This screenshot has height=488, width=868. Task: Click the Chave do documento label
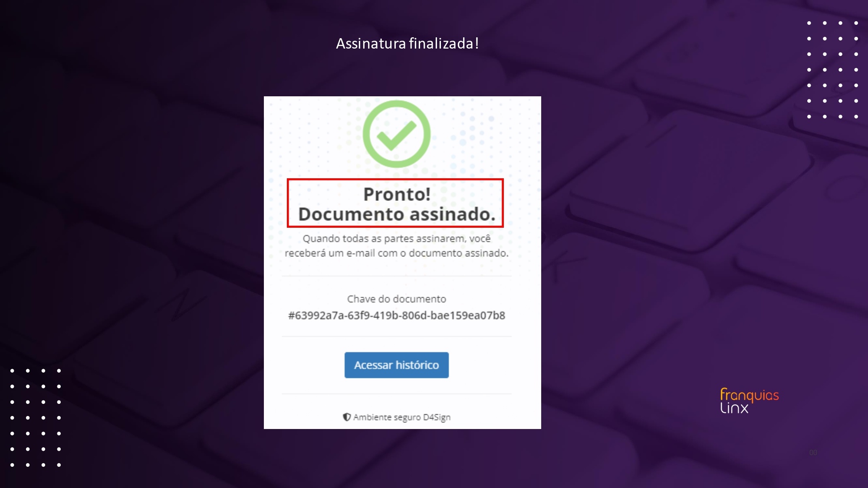point(396,299)
